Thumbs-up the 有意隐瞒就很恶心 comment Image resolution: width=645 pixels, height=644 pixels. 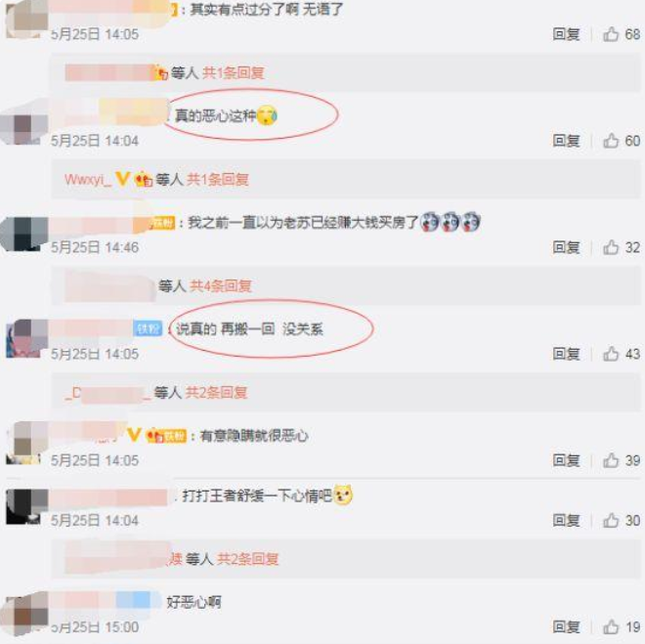coord(611,460)
